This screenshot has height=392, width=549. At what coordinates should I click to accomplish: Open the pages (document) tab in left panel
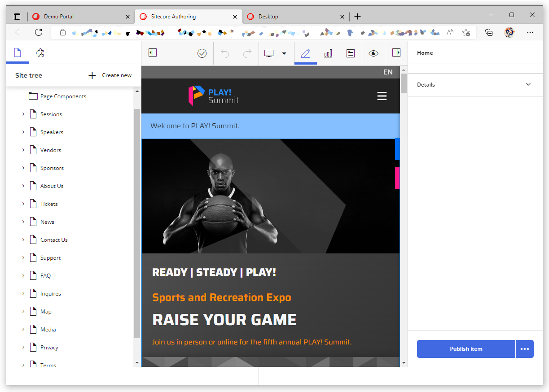point(18,53)
